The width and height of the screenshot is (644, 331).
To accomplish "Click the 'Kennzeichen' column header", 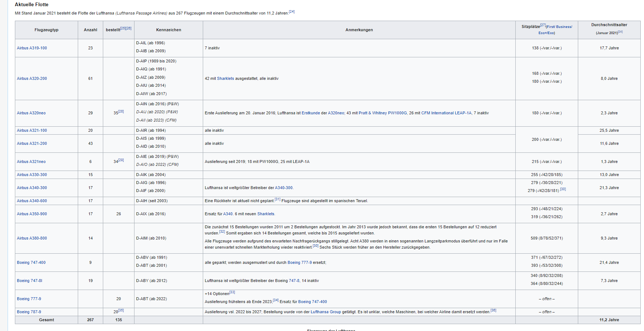I will coord(169,30).
